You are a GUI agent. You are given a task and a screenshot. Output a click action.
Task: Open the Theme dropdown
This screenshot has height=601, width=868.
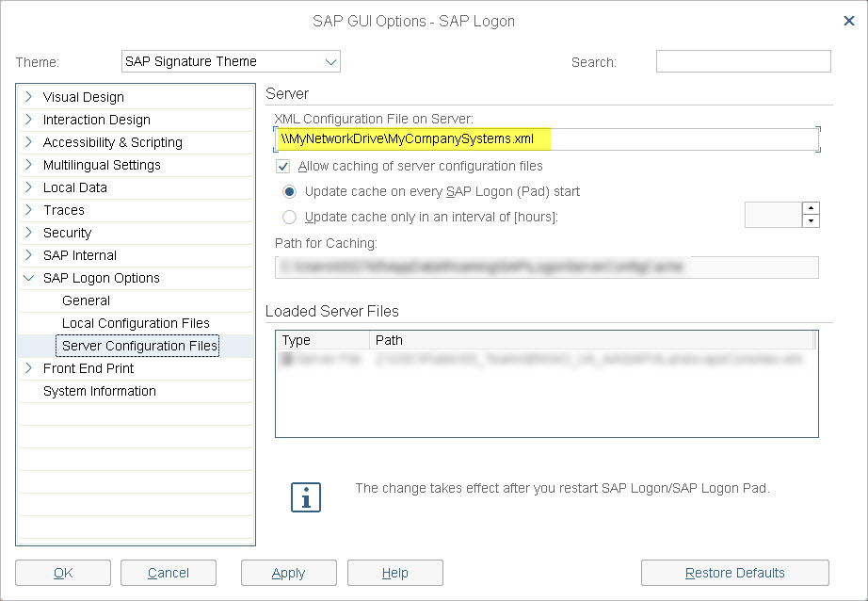(x=231, y=61)
